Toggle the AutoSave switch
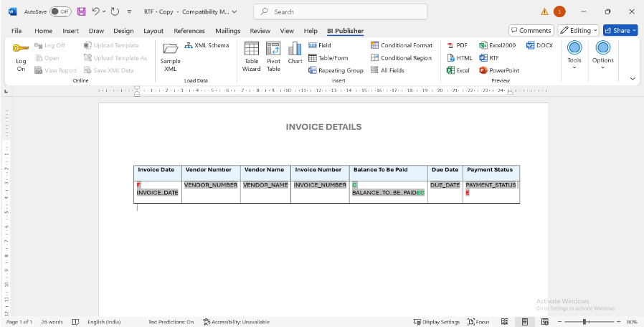This screenshot has height=327, width=644. 60,11
